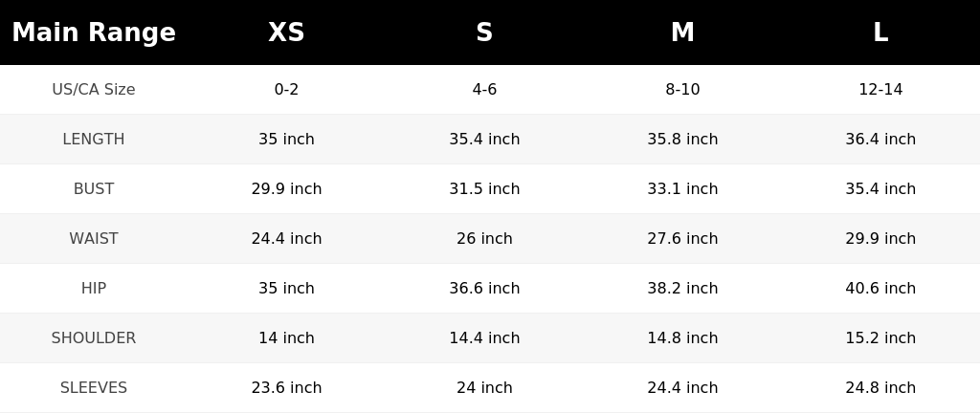980x413 pixels.
Task: Select the LENGTH row label
Action: point(94,140)
